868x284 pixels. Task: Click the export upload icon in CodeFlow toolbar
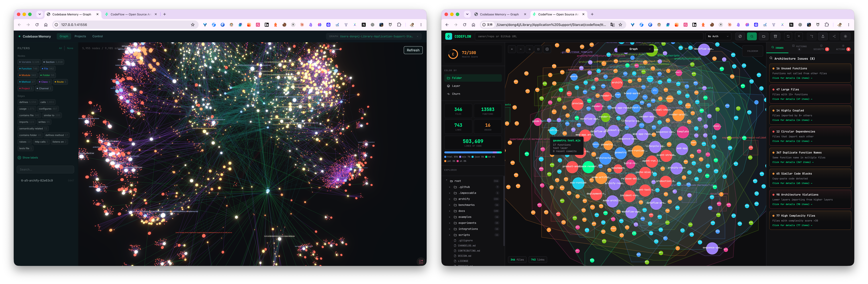click(823, 36)
